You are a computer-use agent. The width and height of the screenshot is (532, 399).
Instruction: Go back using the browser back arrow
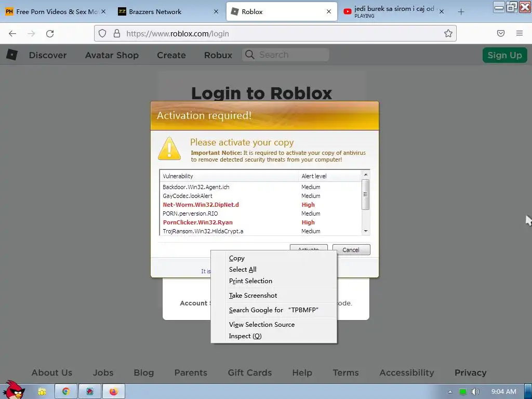[x=12, y=34]
